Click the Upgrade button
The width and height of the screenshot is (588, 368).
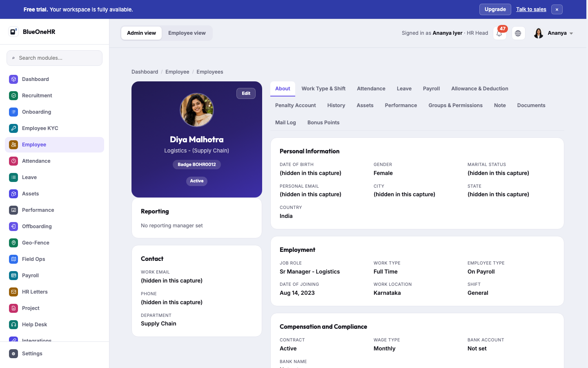(x=495, y=9)
